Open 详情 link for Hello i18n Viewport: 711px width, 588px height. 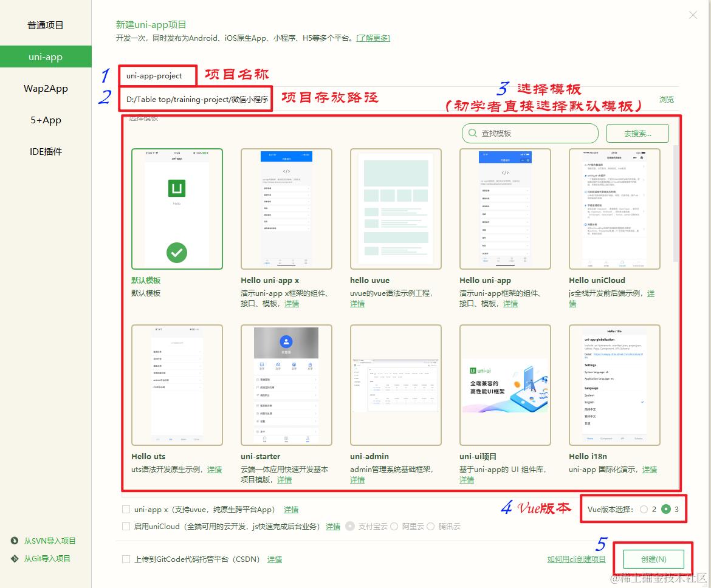pos(650,470)
